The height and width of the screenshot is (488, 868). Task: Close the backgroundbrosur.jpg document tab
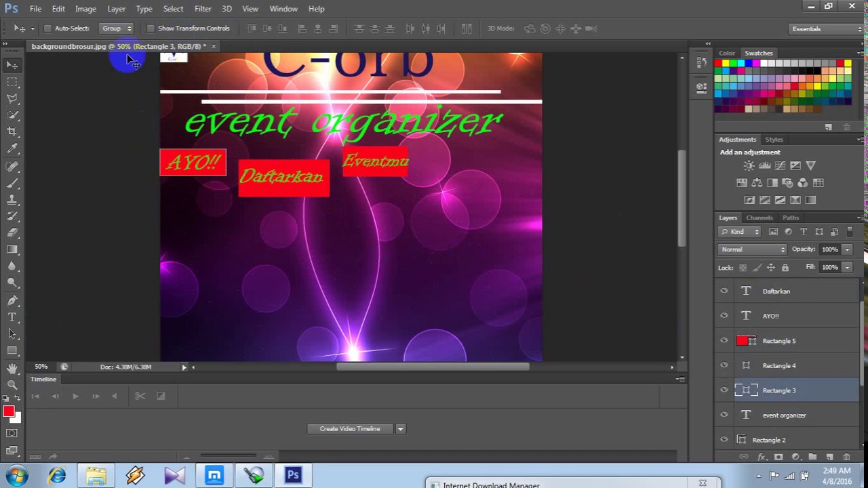point(214,46)
